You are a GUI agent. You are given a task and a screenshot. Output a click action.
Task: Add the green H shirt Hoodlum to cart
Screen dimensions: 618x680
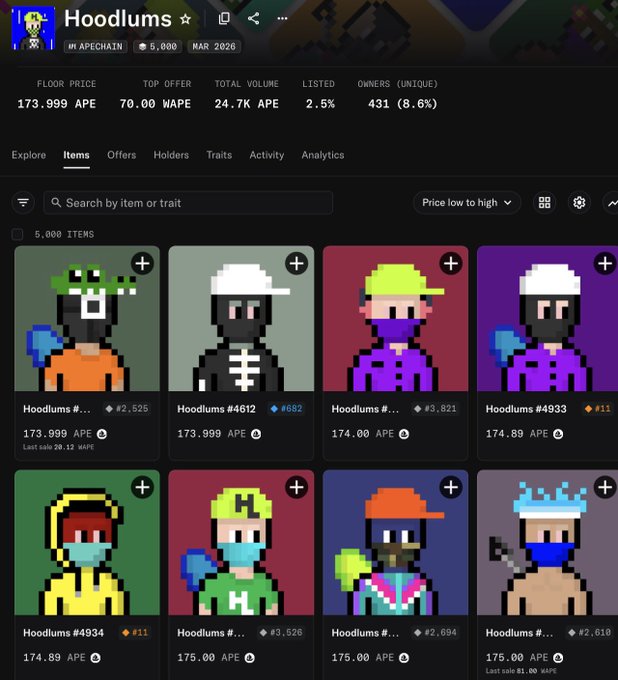(297, 487)
